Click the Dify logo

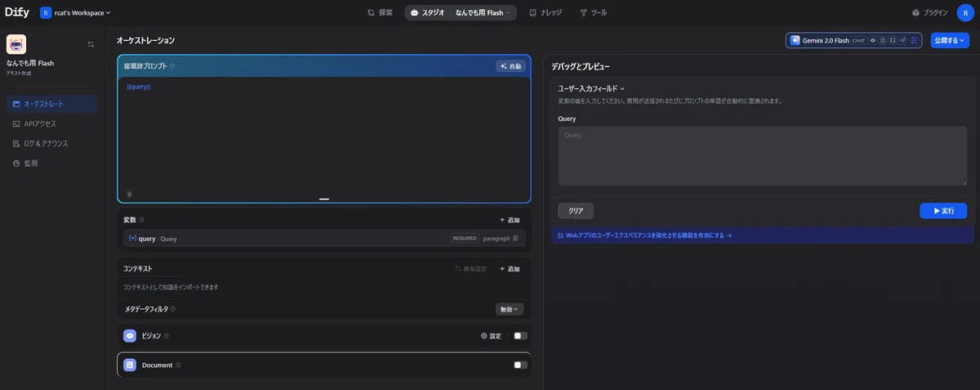coord(17,13)
